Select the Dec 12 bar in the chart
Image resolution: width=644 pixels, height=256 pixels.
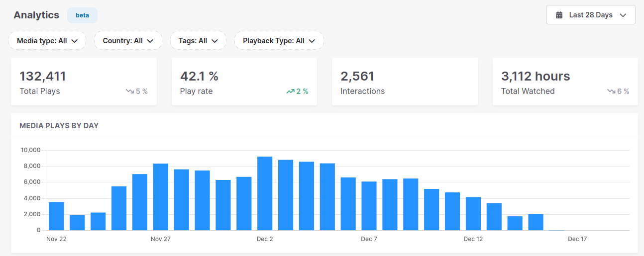tap(473, 214)
